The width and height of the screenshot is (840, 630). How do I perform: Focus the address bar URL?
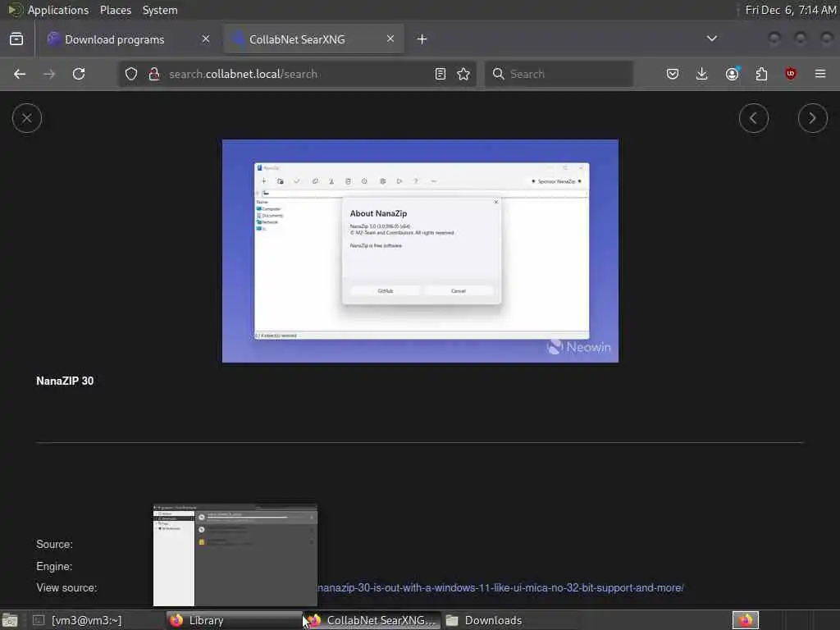pos(243,74)
